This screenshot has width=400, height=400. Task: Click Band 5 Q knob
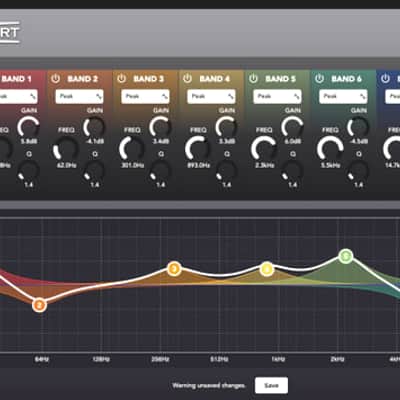(292, 171)
